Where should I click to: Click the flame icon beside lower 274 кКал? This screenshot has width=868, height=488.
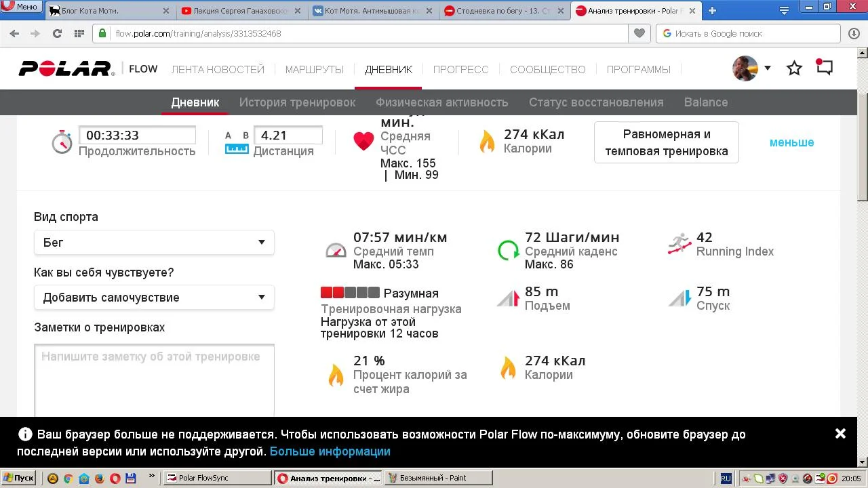[x=508, y=368]
